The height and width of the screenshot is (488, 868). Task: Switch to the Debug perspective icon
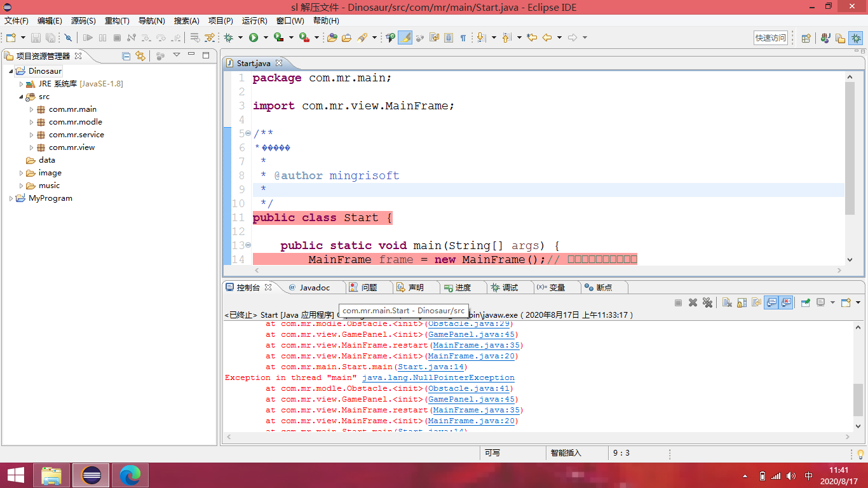click(x=856, y=37)
